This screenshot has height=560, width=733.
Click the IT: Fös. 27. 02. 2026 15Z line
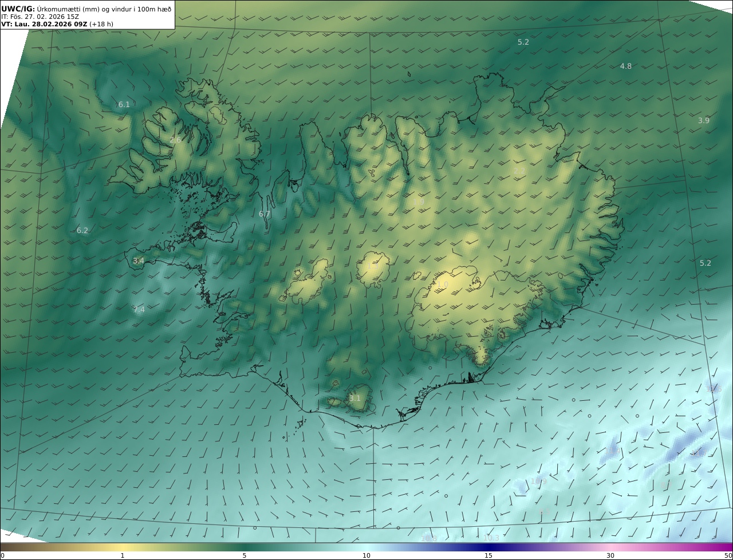coord(40,17)
